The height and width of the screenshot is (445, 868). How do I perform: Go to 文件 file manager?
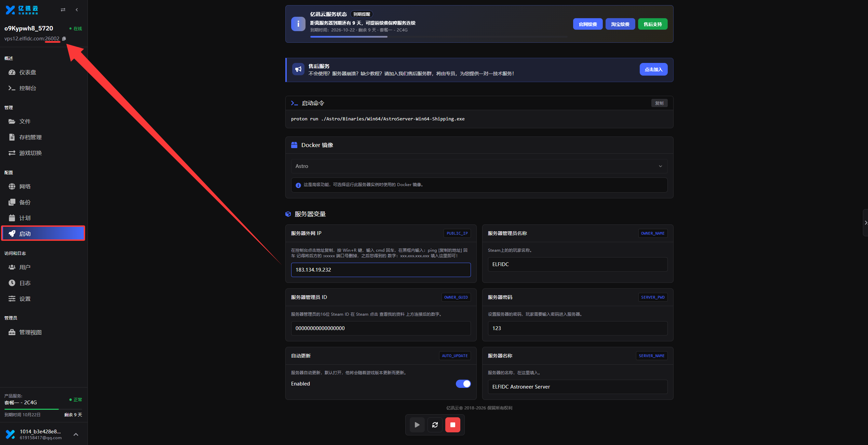pyautogui.click(x=44, y=121)
